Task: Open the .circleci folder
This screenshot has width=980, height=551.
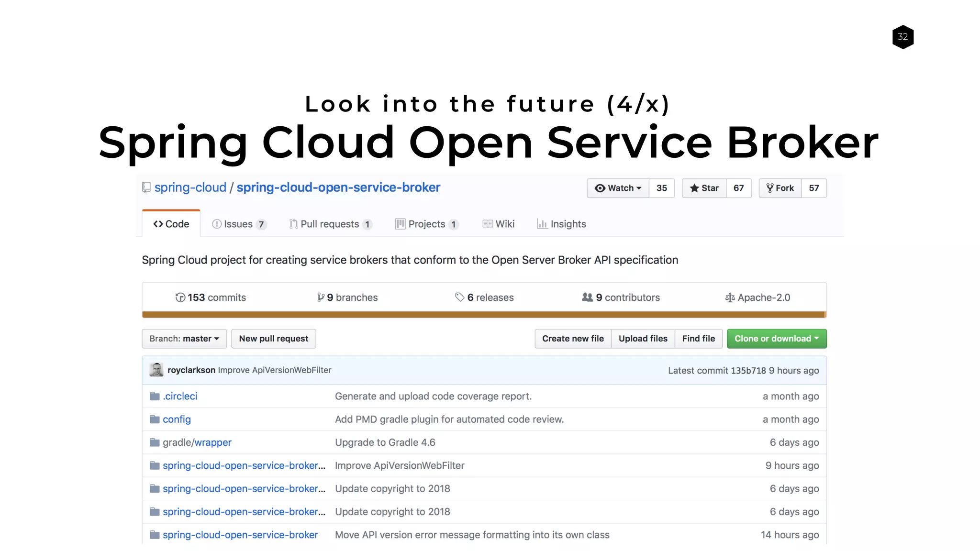Action: [x=180, y=396]
